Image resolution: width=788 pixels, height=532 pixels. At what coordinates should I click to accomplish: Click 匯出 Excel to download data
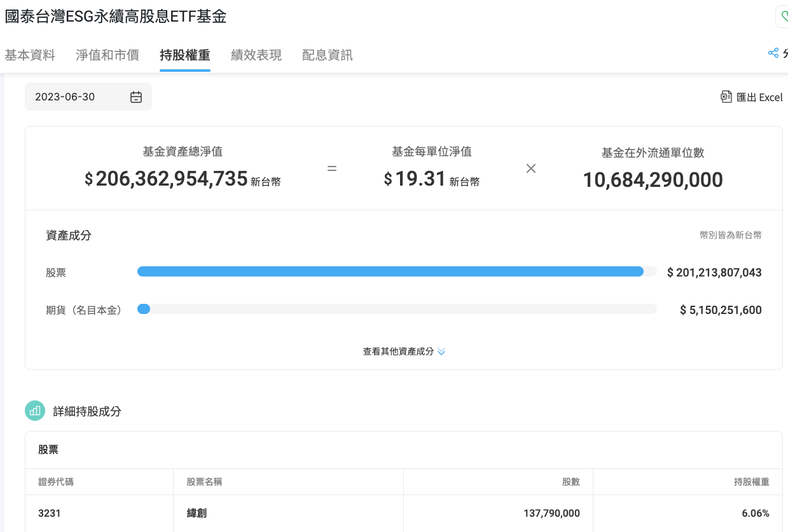point(758,97)
